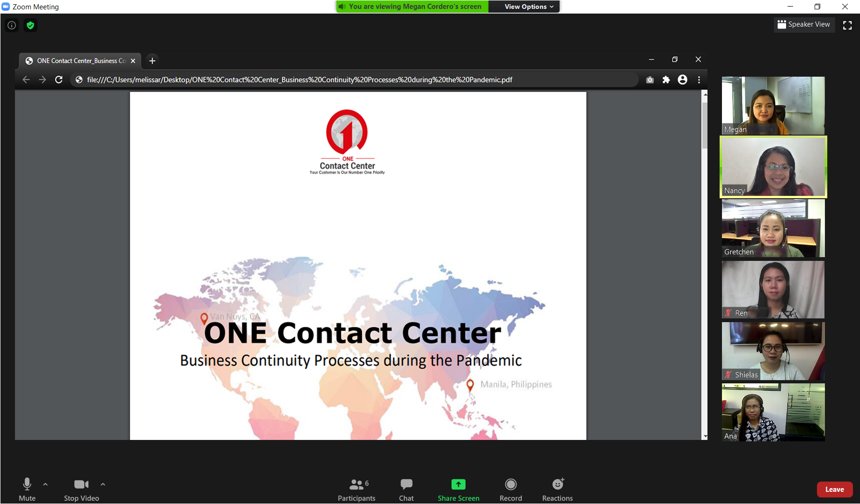Select Megan's video thumbnail
The height and width of the screenshot is (504, 860).
click(x=773, y=106)
